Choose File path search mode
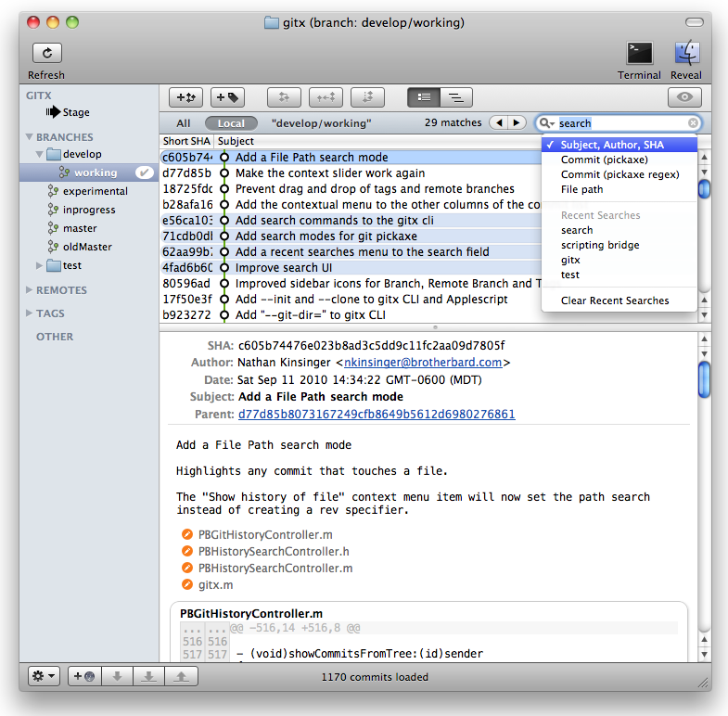Image resolution: width=728 pixels, height=716 pixels. point(619,189)
